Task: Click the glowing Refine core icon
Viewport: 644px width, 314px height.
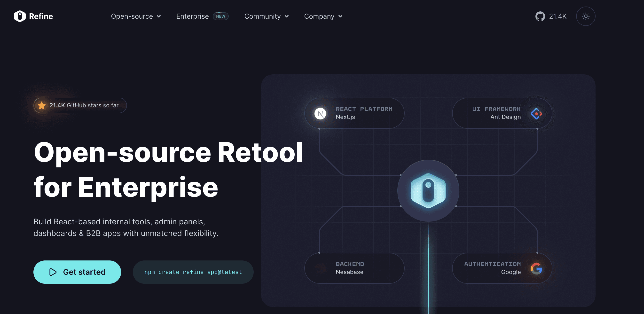Action: pyautogui.click(x=428, y=191)
